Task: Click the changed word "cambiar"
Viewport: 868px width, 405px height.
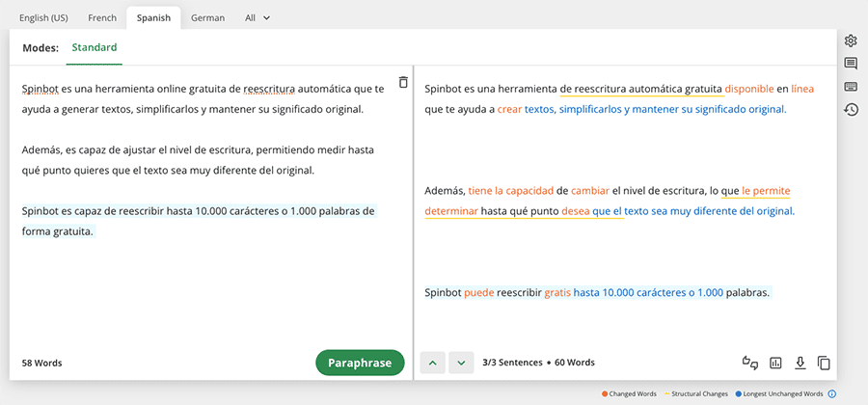Action: 590,191
